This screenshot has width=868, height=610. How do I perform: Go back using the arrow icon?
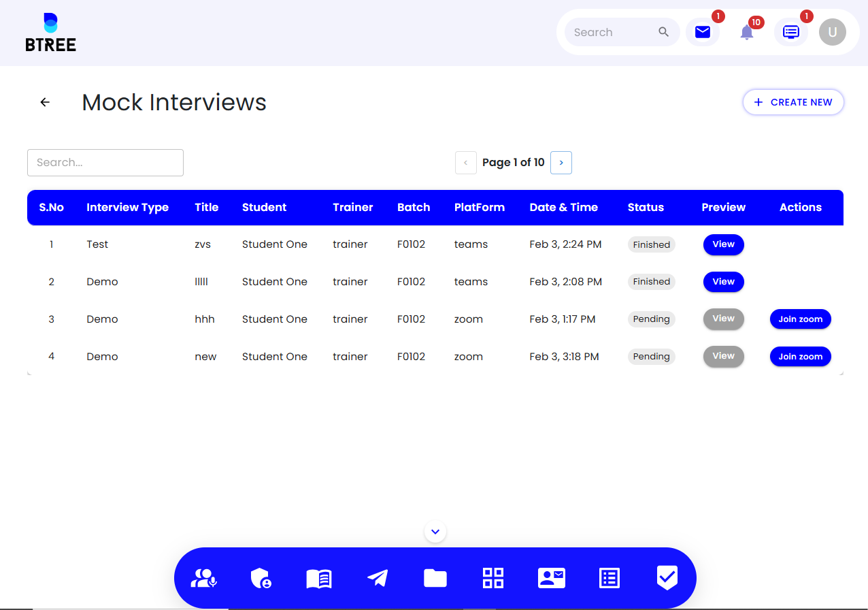click(45, 102)
